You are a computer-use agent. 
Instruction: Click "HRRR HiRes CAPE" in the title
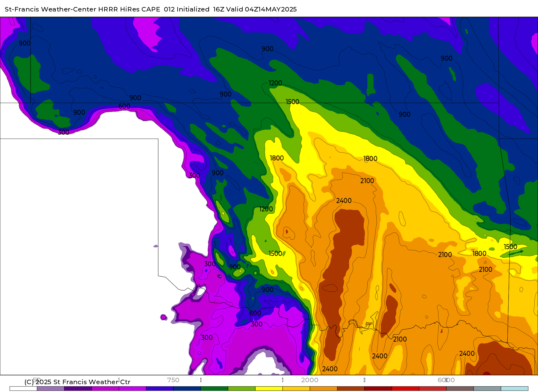(x=129, y=9)
